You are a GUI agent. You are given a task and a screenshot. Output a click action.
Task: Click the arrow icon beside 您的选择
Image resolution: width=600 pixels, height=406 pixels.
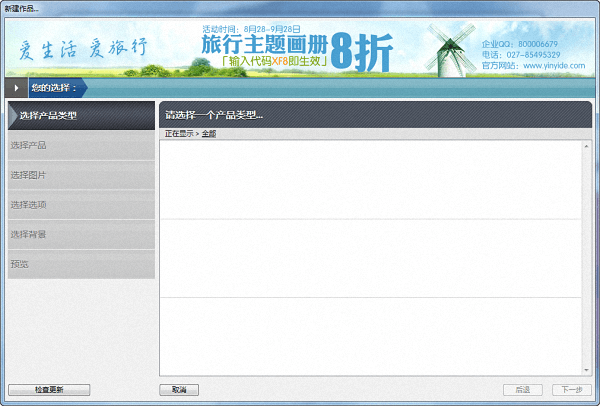(x=16, y=88)
